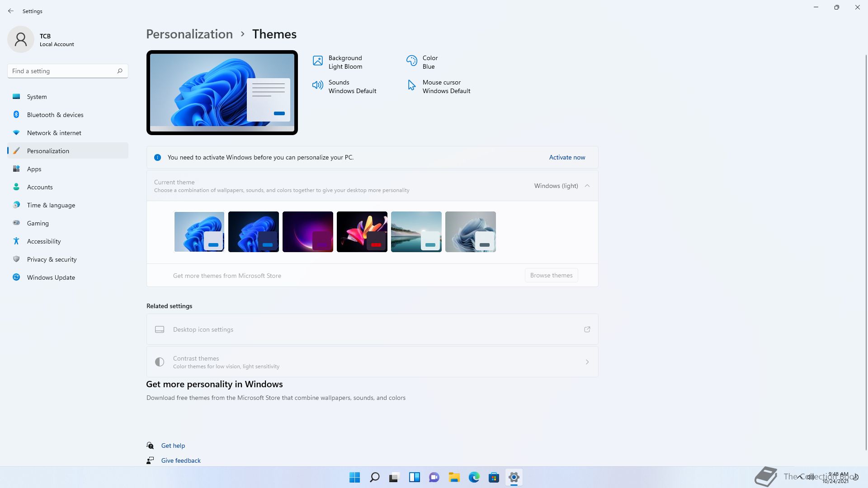Click the info icon in activation notice

pyautogui.click(x=157, y=158)
